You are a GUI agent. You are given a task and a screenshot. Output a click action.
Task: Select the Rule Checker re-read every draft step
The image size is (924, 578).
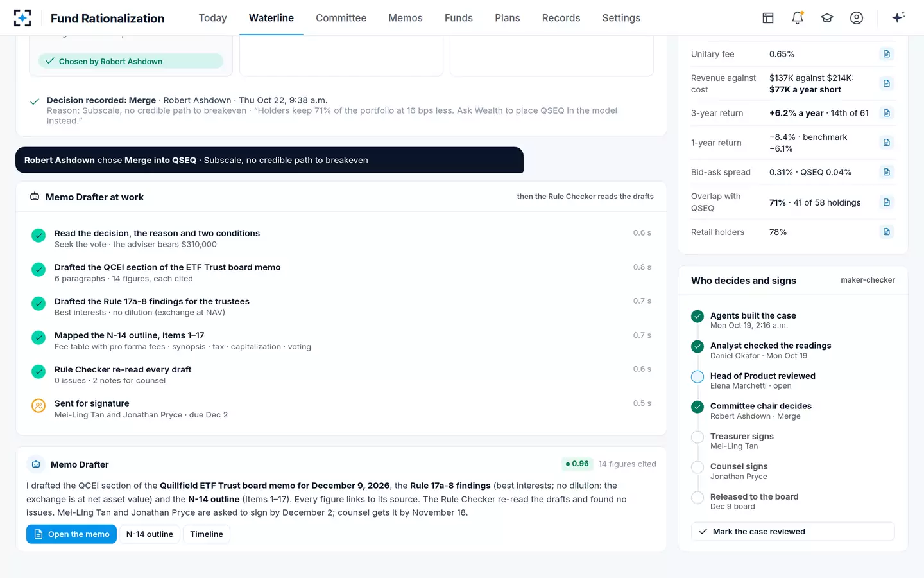[x=341, y=375]
